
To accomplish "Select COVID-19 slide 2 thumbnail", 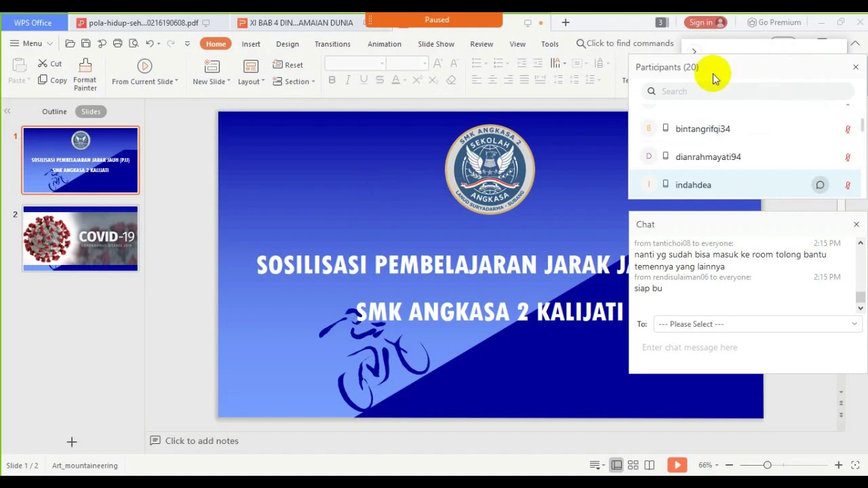I will tap(80, 239).
